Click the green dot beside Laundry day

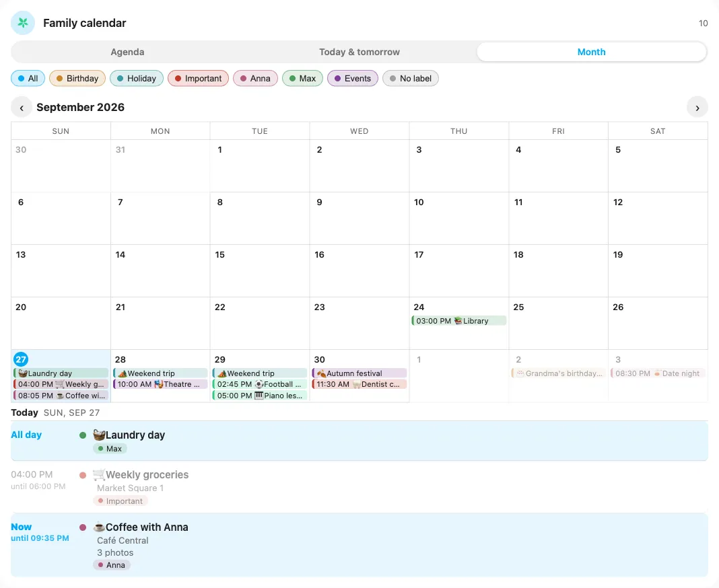point(83,435)
